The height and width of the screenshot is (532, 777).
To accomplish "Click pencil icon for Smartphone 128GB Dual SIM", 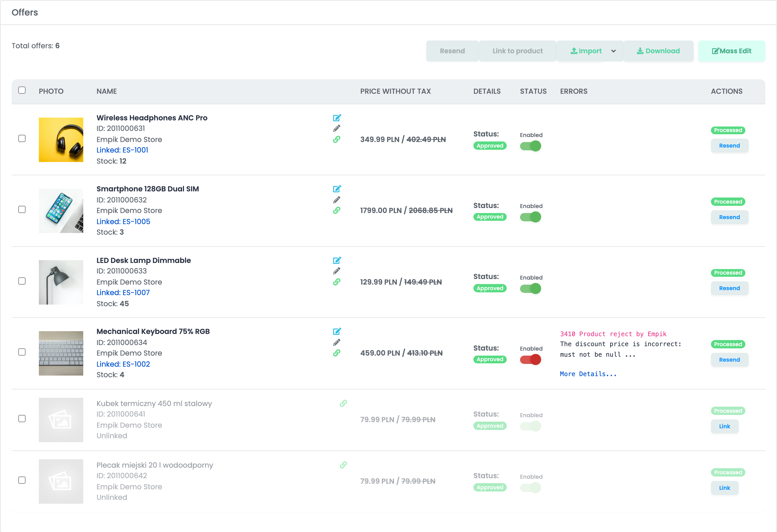I will pos(337,200).
